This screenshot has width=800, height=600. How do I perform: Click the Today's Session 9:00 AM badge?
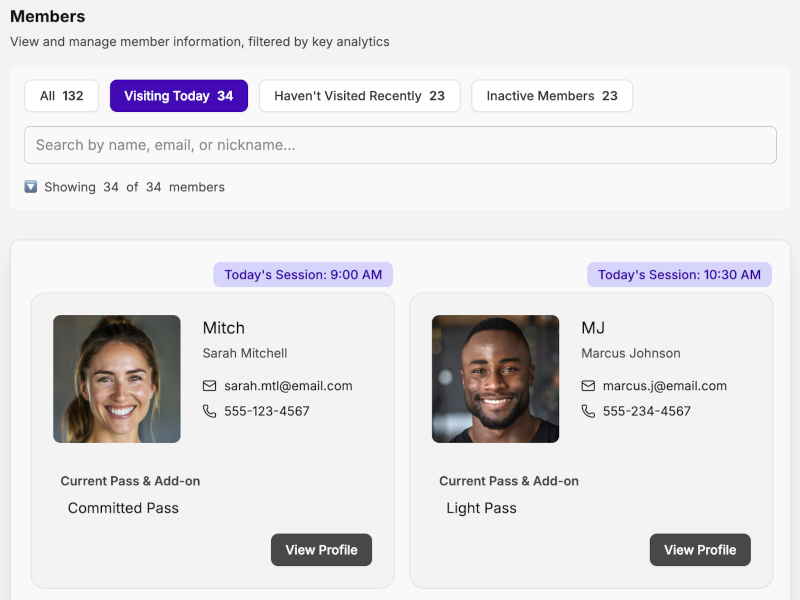point(303,274)
